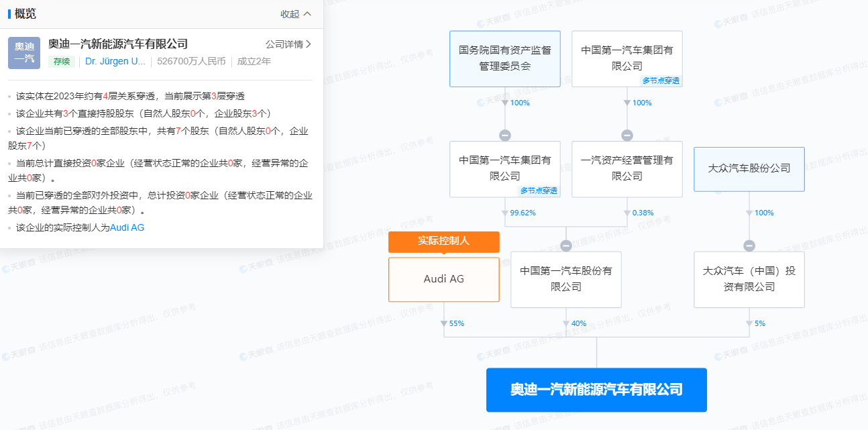Select the 国务院国有资产监督管理委员会 node
The height and width of the screenshot is (430, 868).
[x=504, y=58]
